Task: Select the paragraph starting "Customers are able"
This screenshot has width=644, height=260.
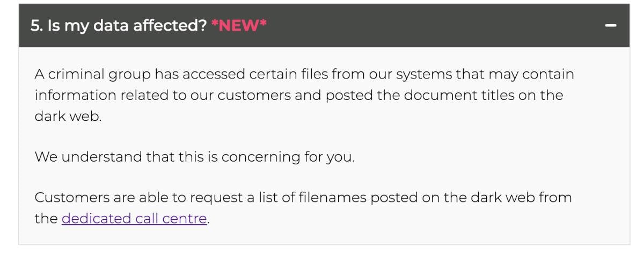Action: (x=303, y=208)
